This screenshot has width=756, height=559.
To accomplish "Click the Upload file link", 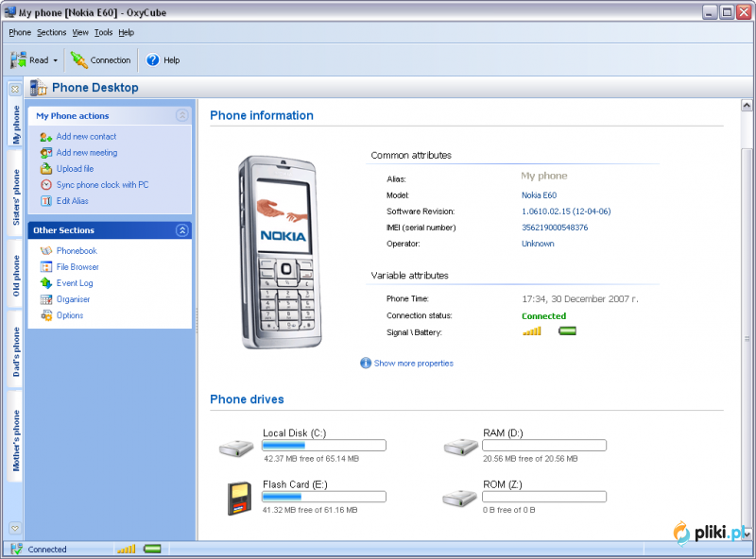I will click(75, 169).
